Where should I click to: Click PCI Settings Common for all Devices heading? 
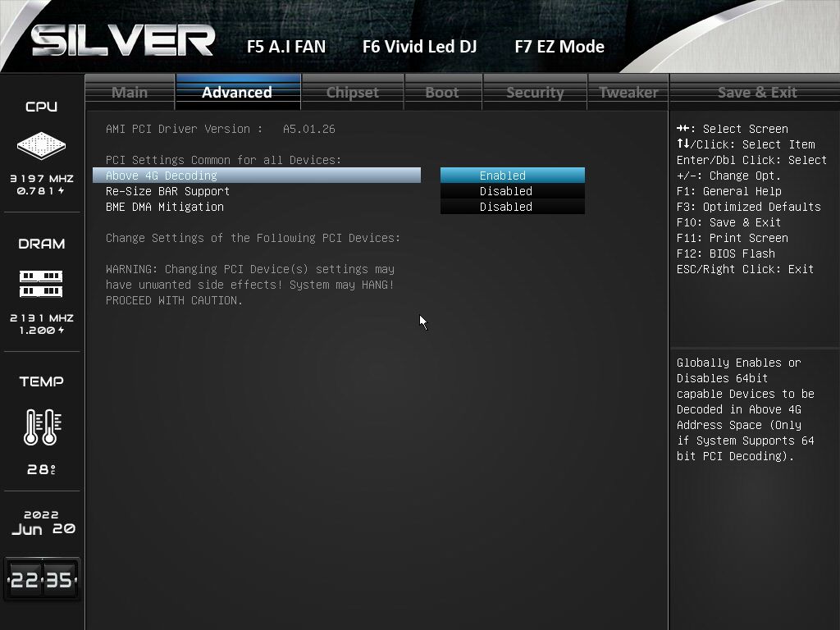pyautogui.click(x=223, y=160)
